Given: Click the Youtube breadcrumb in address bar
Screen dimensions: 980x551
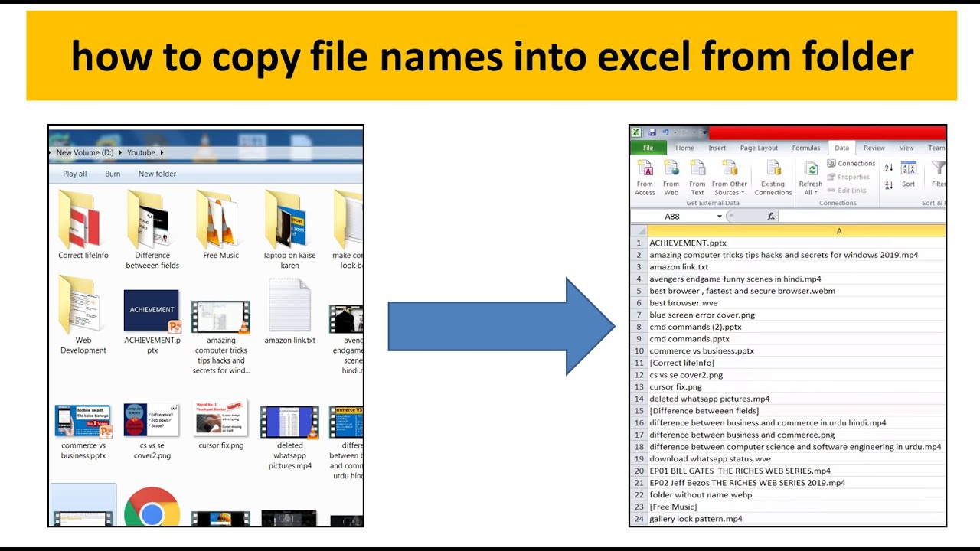Looking at the screenshot, I should (141, 153).
